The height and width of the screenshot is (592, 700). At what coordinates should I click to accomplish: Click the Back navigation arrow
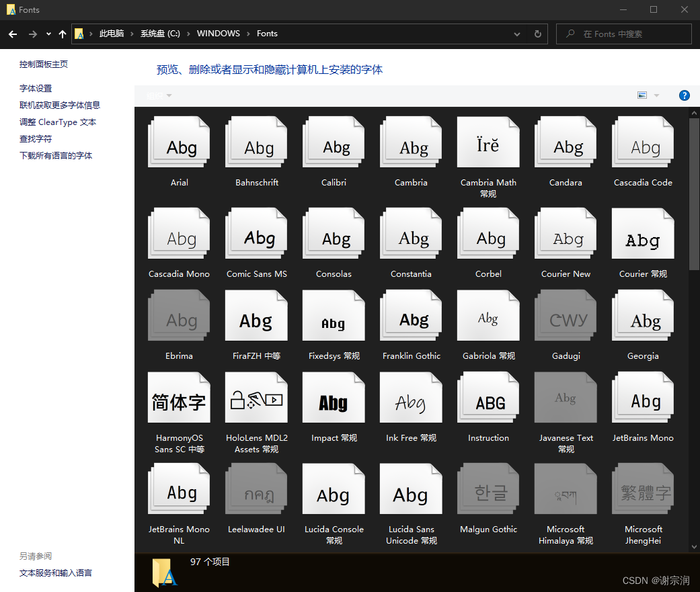[x=11, y=34]
